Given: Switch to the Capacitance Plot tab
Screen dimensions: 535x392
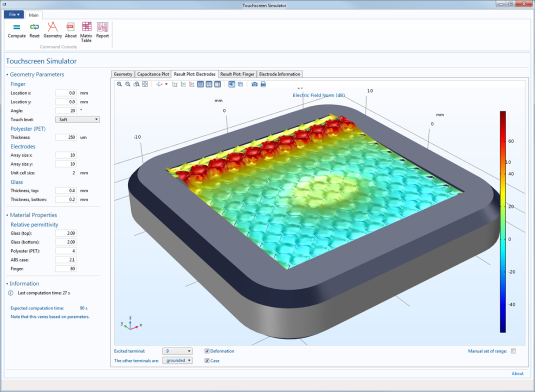Looking at the screenshot, I should [153, 74].
